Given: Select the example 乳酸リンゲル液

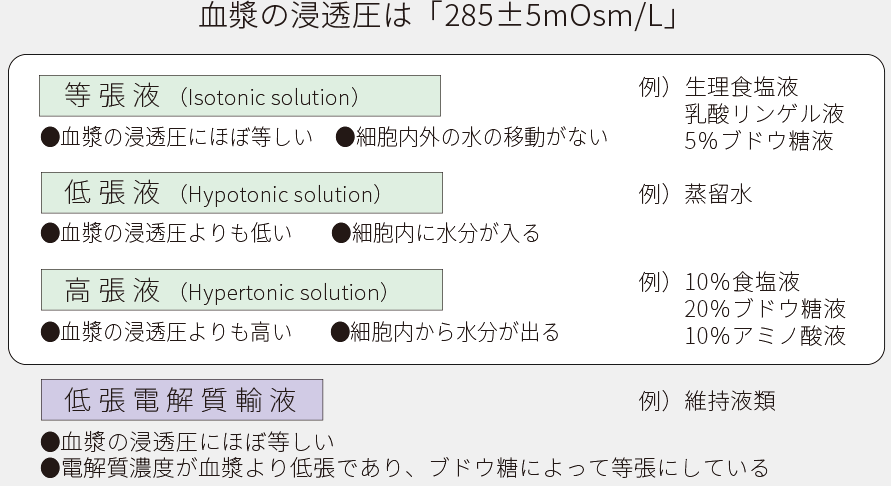Looking at the screenshot, I should [764, 113].
